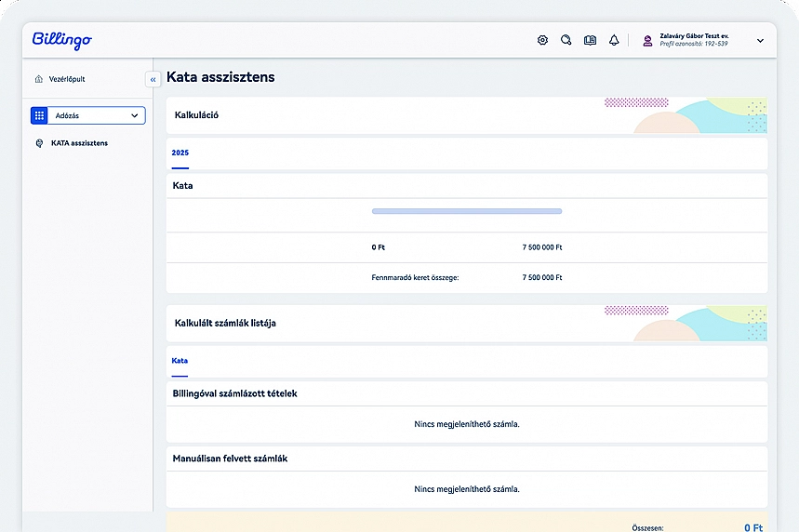Click the KATA asszisztens sidebar icon
Image resolution: width=799 pixels, height=532 pixels.
tap(39, 143)
